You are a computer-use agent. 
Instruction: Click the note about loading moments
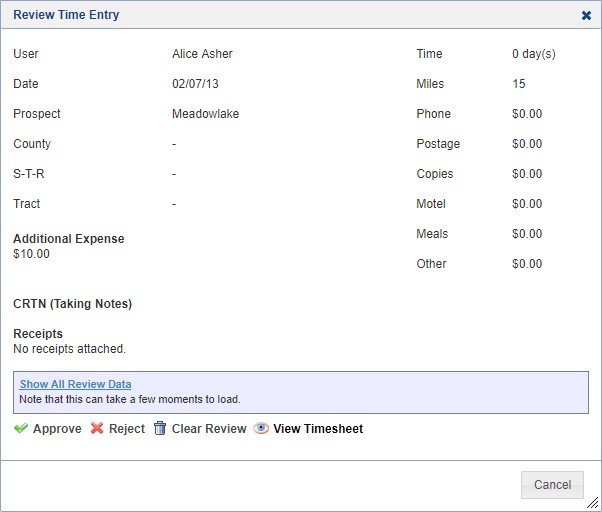130,399
